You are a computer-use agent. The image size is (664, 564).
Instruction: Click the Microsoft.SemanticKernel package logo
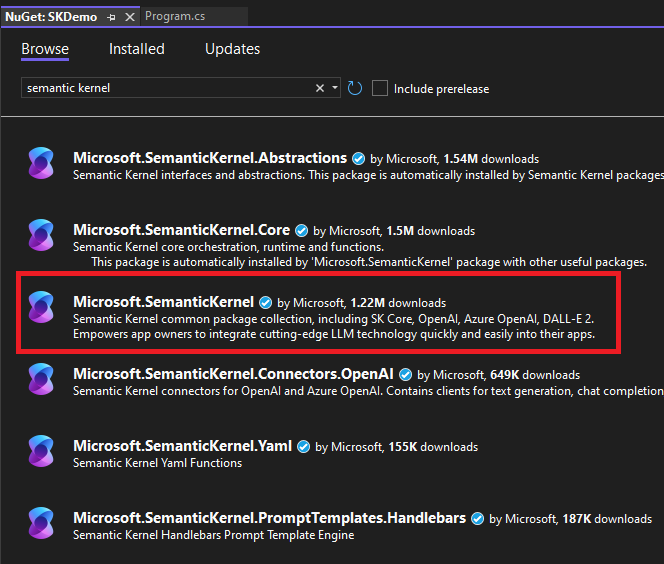click(41, 307)
